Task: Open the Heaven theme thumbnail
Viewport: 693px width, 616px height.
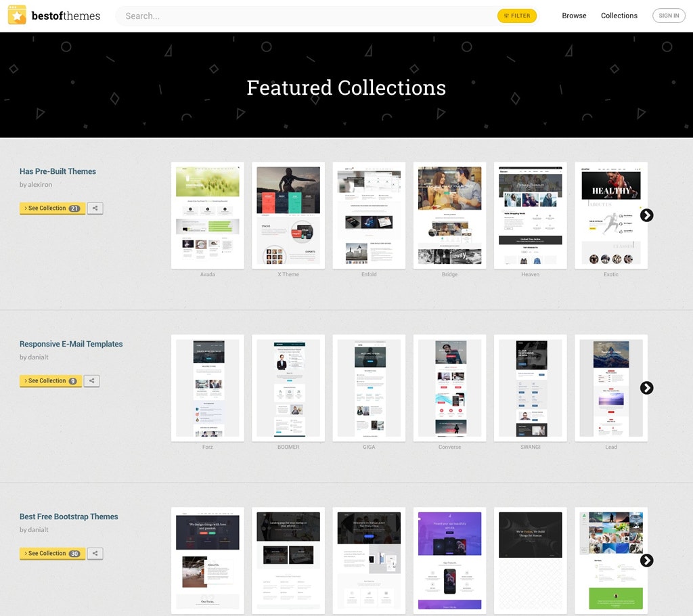Action: pos(531,215)
